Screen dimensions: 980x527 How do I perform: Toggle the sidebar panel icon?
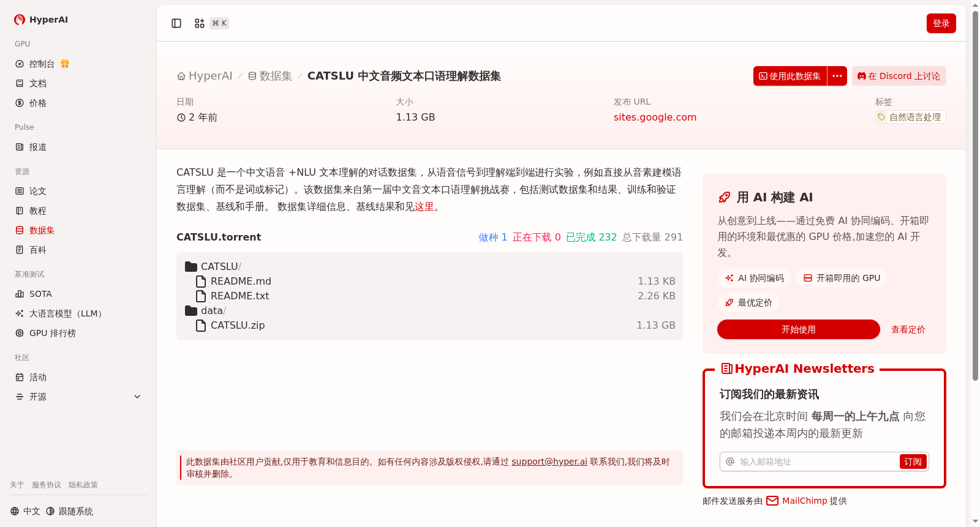click(x=176, y=23)
